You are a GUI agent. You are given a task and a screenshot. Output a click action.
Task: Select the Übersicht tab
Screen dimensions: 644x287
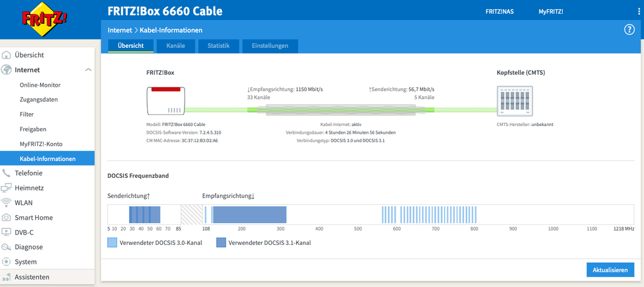(x=130, y=46)
